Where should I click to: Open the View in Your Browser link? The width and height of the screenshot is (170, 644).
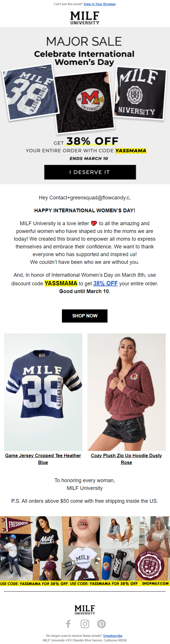click(x=99, y=4)
